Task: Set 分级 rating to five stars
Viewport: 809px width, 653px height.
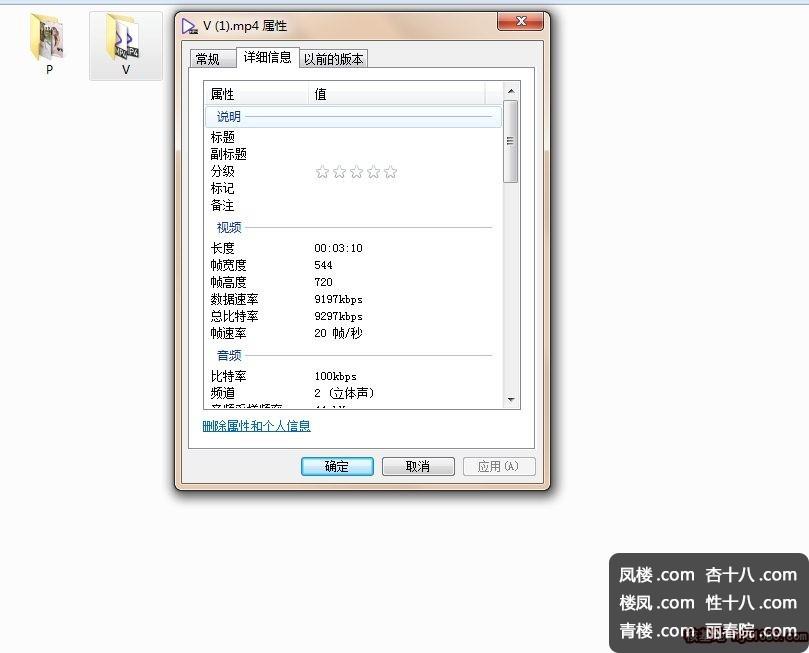Action: click(x=390, y=172)
